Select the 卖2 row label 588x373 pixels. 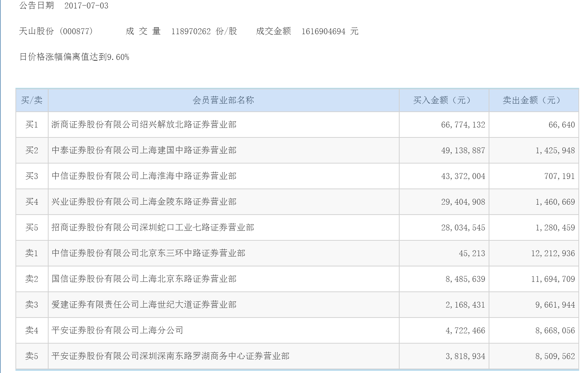(32, 279)
